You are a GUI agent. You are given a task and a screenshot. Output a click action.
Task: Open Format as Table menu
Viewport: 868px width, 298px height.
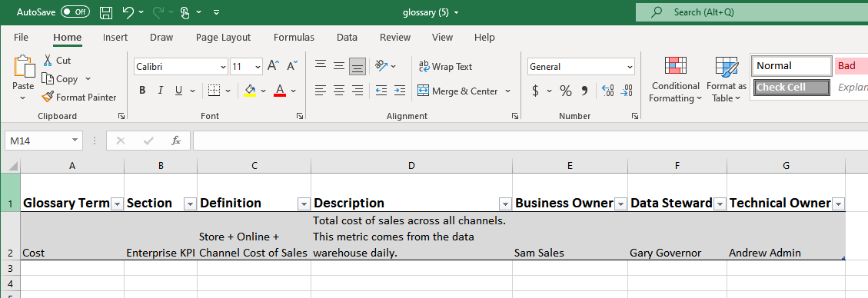click(727, 80)
